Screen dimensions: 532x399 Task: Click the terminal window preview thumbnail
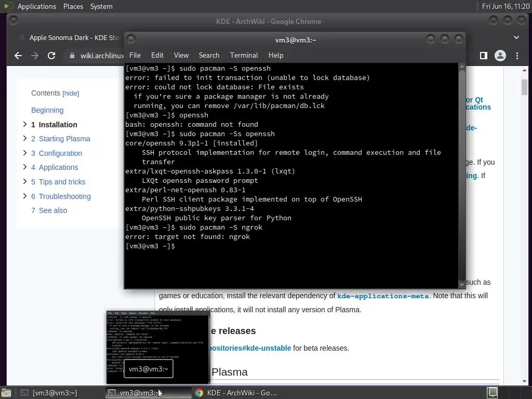[158, 347]
